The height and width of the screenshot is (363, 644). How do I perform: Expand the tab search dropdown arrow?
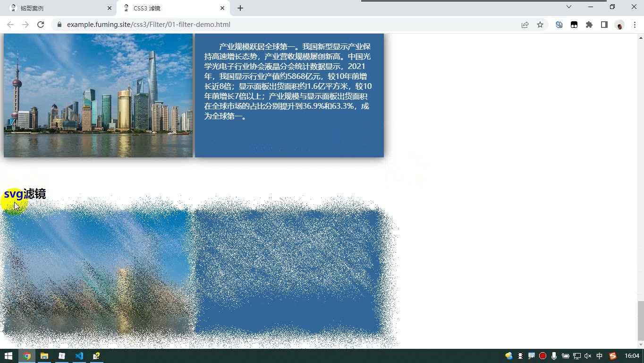[x=569, y=7]
